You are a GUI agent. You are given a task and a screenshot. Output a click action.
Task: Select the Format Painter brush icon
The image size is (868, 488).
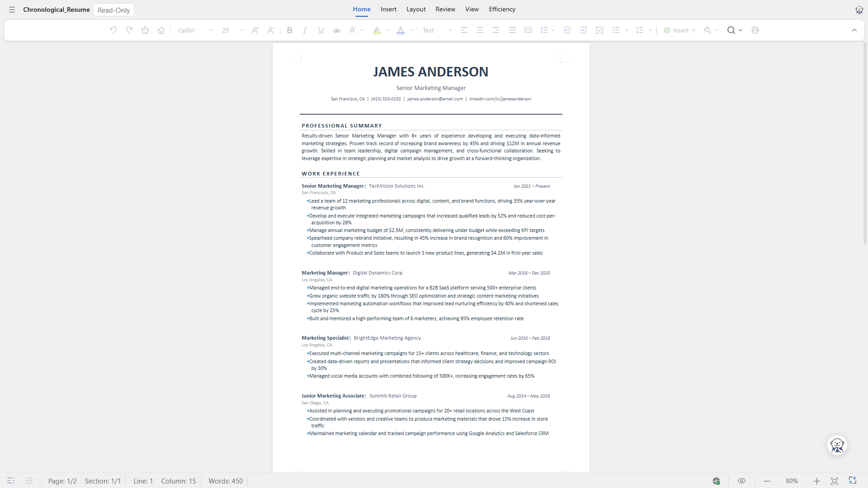145,30
